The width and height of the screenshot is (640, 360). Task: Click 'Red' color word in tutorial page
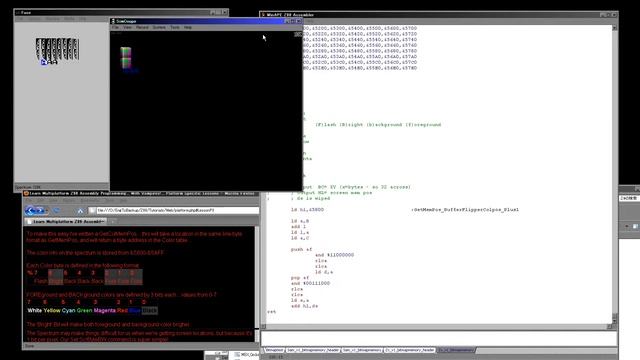pyautogui.click(x=122, y=311)
